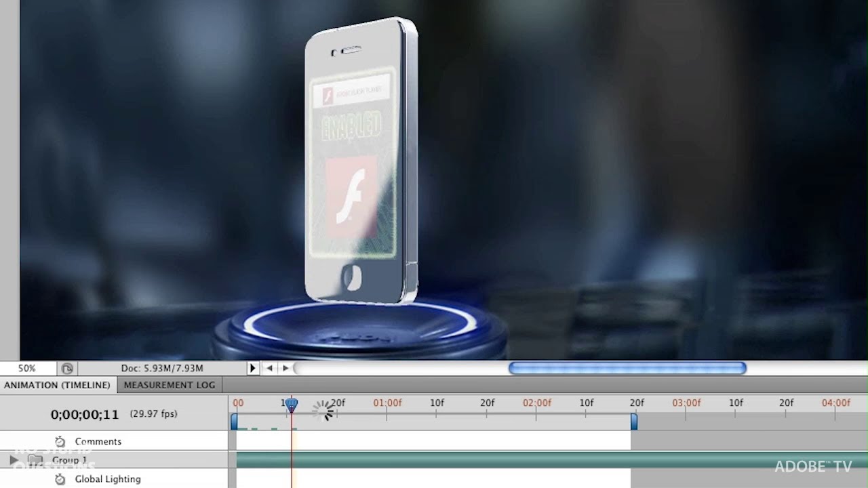
Task: Open the status bar info arrow menu
Action: (x=252, y=368)
